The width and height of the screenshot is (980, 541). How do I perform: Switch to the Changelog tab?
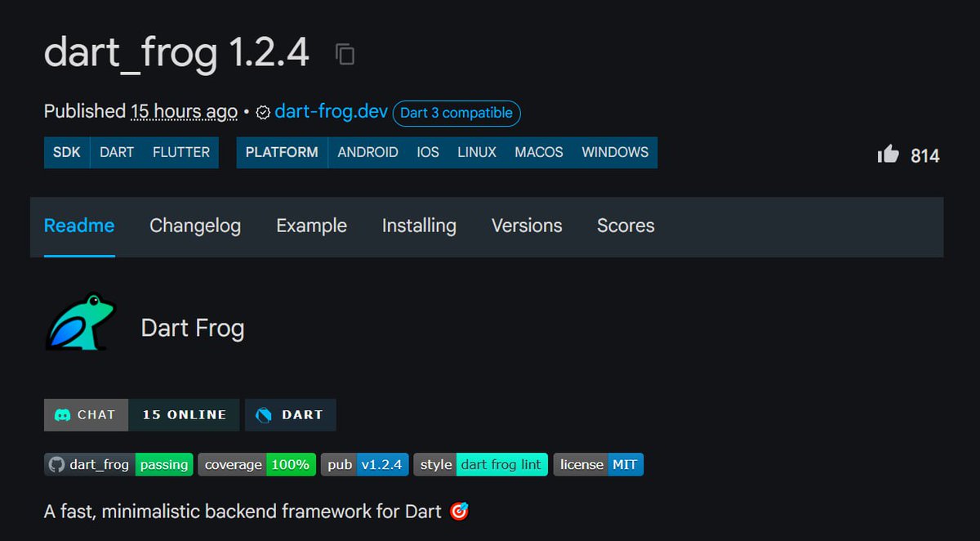pyautogui.click(x=195, y=226)
